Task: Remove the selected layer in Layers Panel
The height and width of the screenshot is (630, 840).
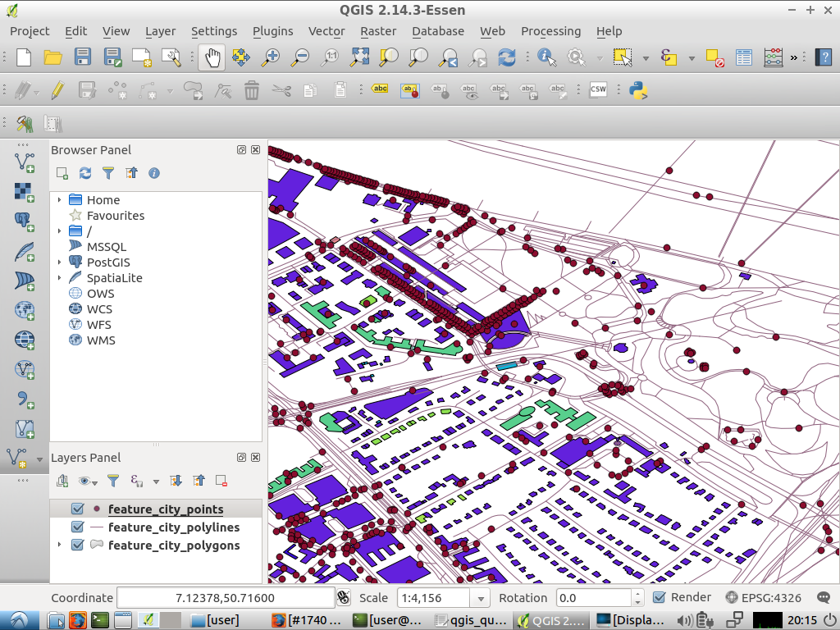Action: pyautogui.click(x=221, y=481)
